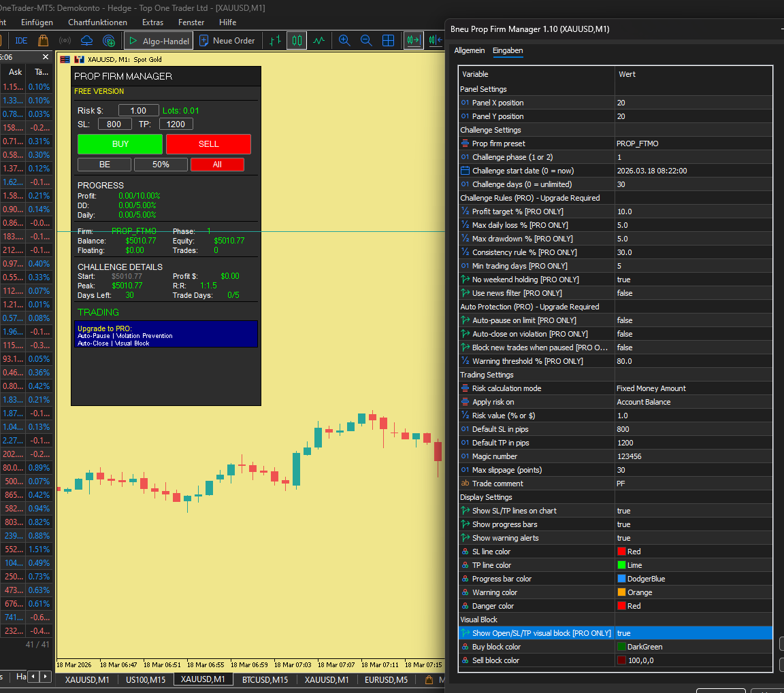
Task: Tile chart windows with grid icon
Action: [x=388, y=41]
